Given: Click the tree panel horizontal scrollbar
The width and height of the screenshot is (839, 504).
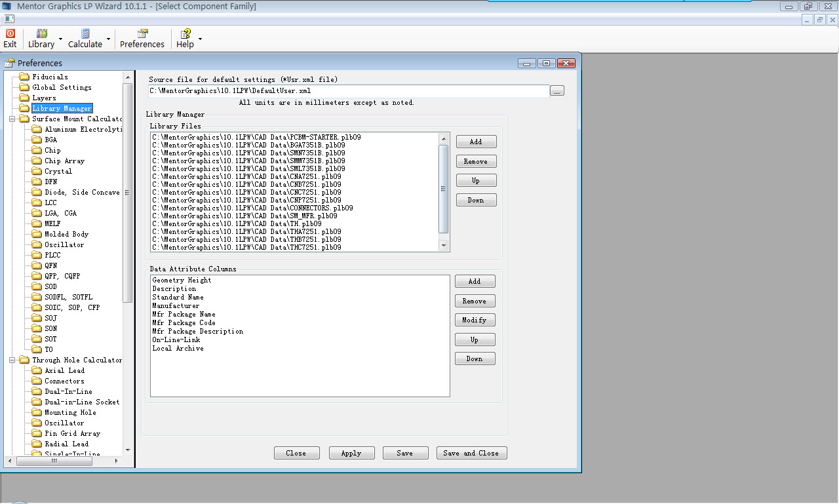Looking at the screenshot, I should [64, 461].
